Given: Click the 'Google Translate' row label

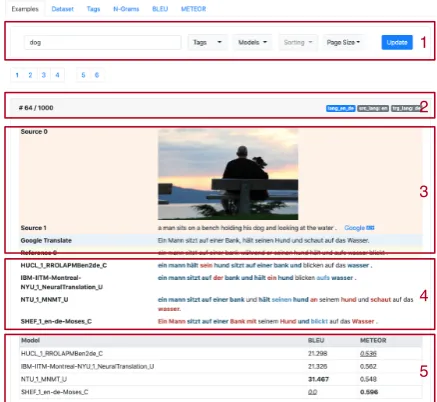Looking at the screenshot, I should 46,241.
